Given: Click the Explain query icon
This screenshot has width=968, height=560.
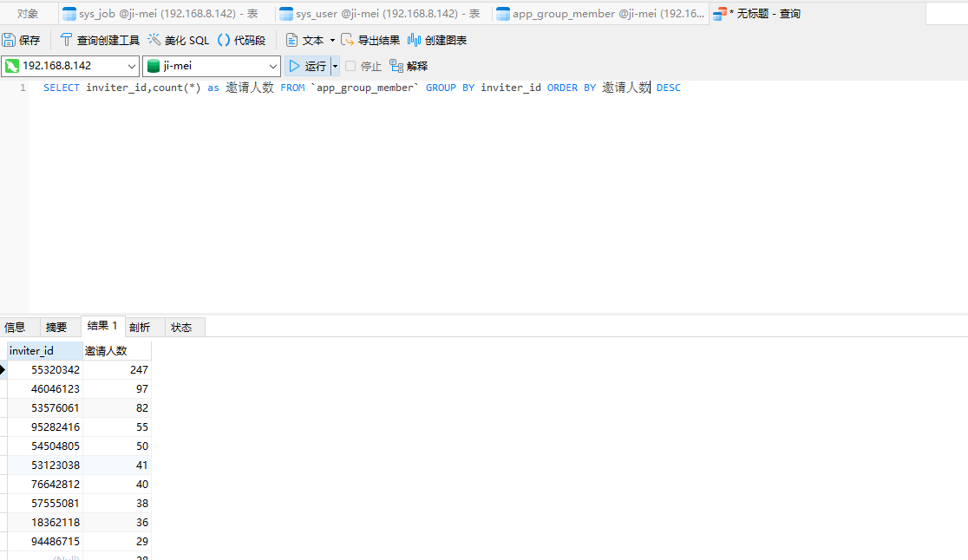Looking at the screenshot, I should (396, 66).
